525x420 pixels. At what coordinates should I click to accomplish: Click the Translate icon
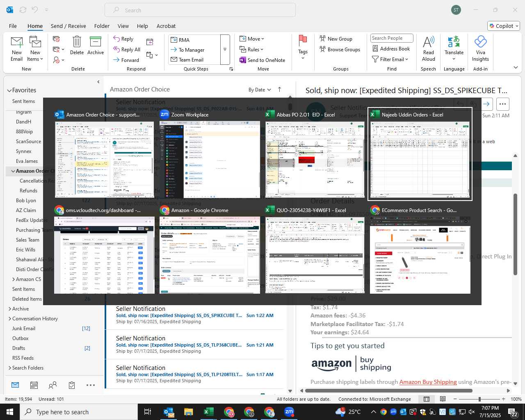click(x=454, y=42)
